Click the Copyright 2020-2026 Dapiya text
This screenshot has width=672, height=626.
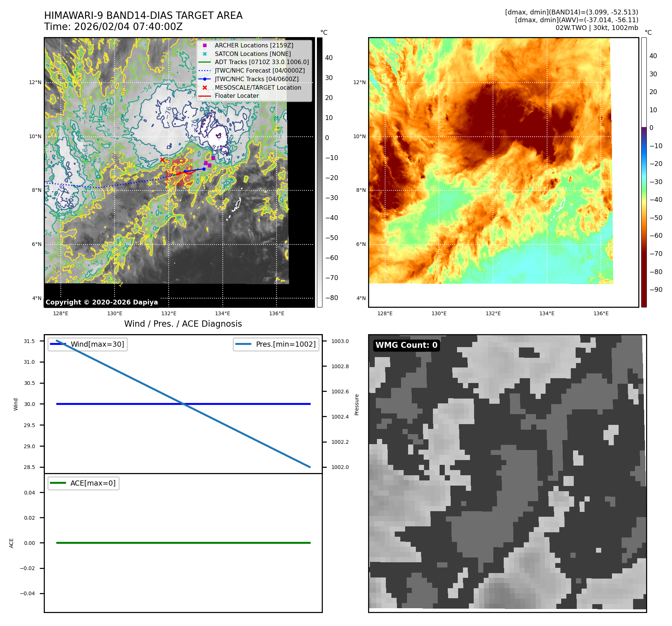[x=102, y=302]
